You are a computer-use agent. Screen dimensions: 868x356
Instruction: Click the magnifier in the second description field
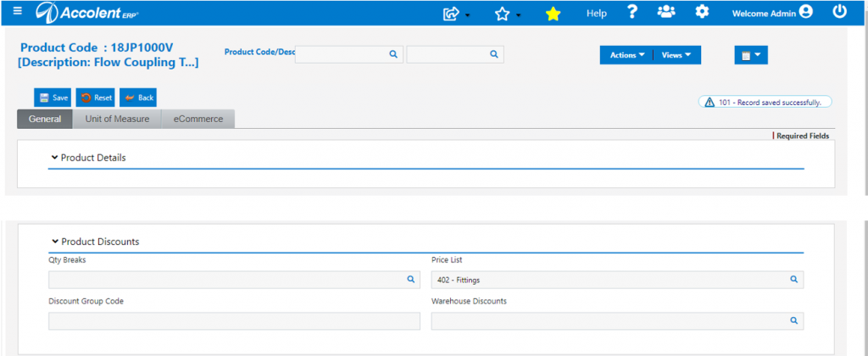pos(494,54)
